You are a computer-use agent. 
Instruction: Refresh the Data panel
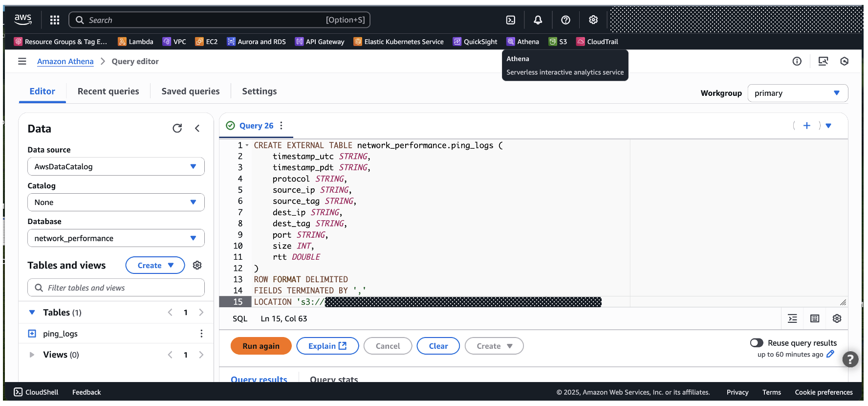pyautogui.click(x=177, y=128)
